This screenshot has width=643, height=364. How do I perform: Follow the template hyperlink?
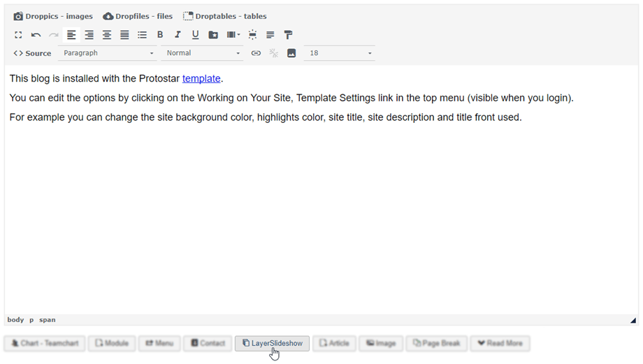coord(201,79)
